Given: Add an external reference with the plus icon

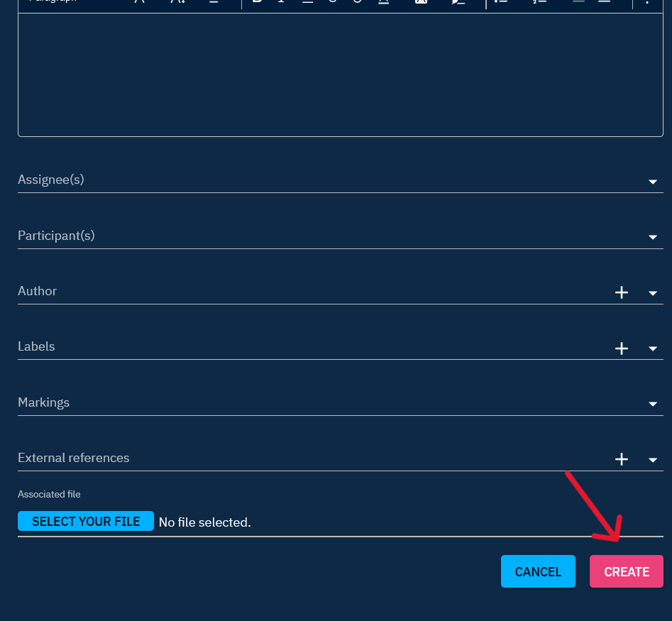Looking at the screenshot, I should (622, 459).
